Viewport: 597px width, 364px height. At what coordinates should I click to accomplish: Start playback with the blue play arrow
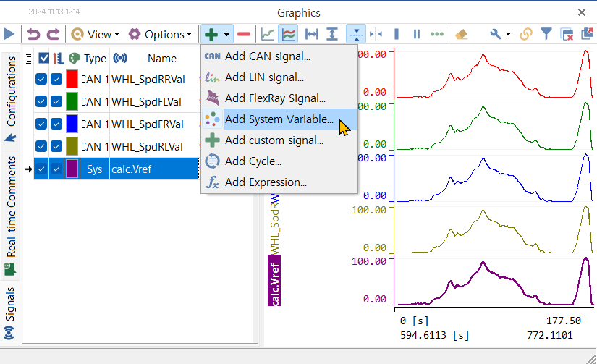point(9,34)
